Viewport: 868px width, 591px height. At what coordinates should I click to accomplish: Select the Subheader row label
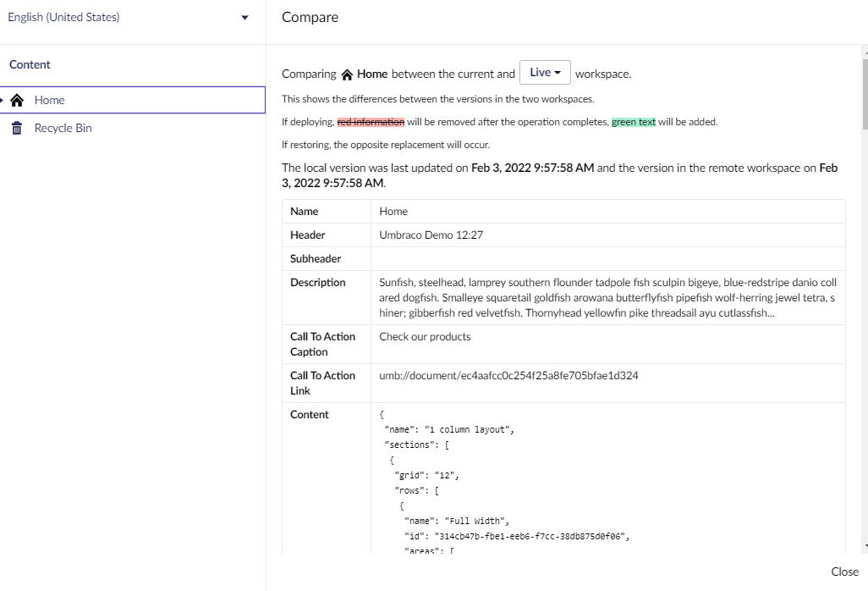(x=316, y=258)
